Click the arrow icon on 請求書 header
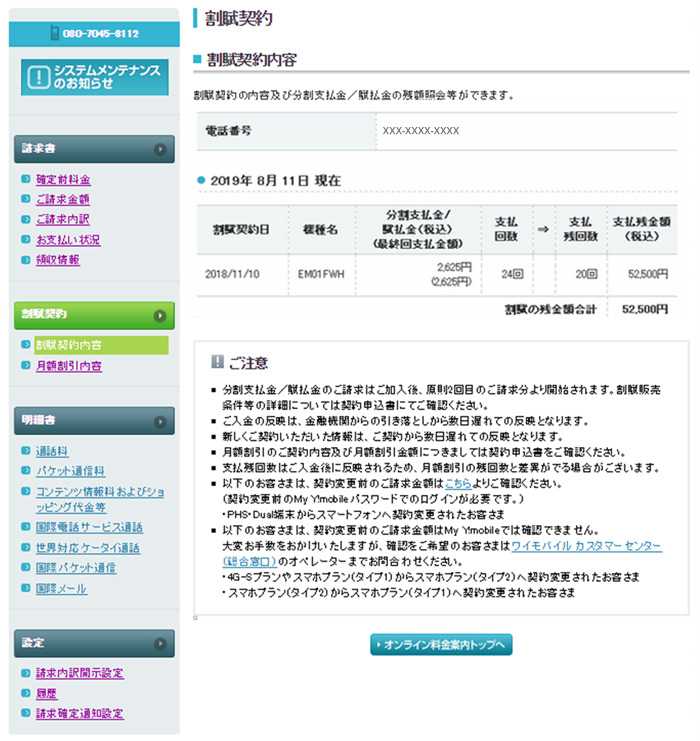The height and width of the screenshot is (741, 700). pyautogui.click(x=159, y=149)
